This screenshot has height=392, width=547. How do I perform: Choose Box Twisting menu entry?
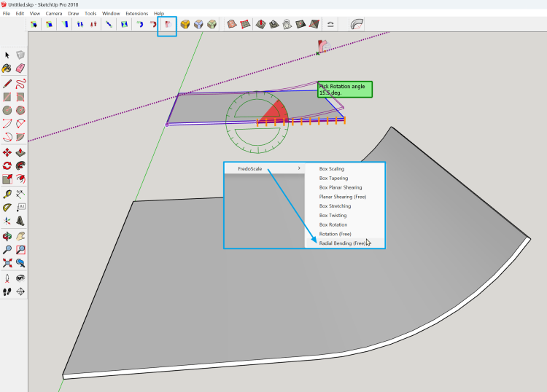click(333, 216)
